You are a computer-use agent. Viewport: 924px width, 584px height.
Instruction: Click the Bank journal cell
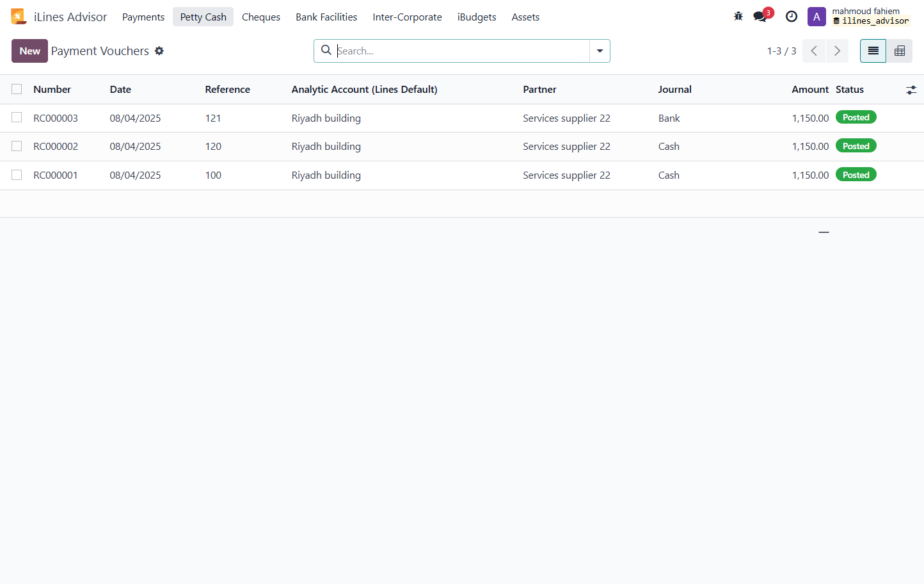[669, 118]
